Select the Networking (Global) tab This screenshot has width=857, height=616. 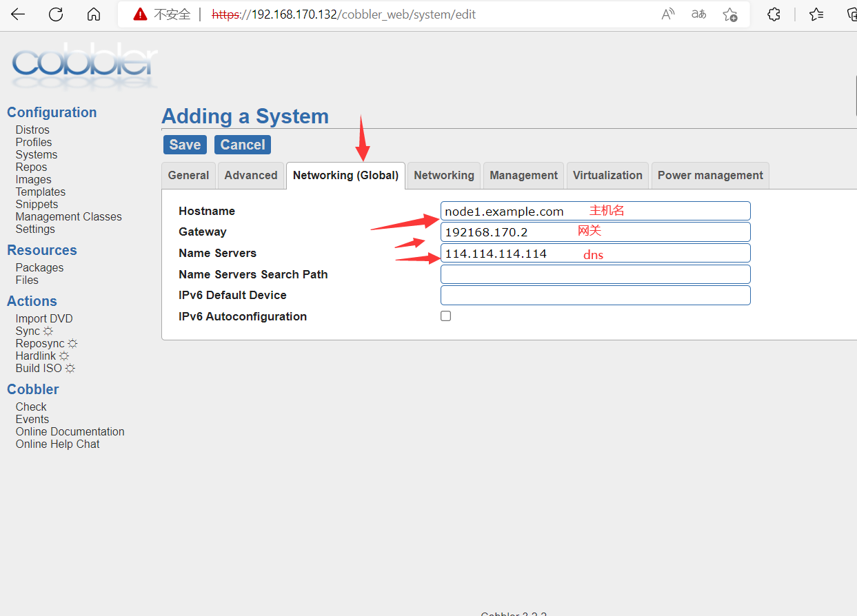(345, 175)
